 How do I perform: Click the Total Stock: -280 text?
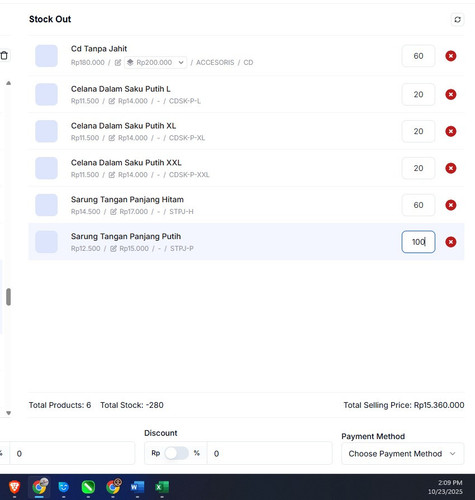pos(132,405)
